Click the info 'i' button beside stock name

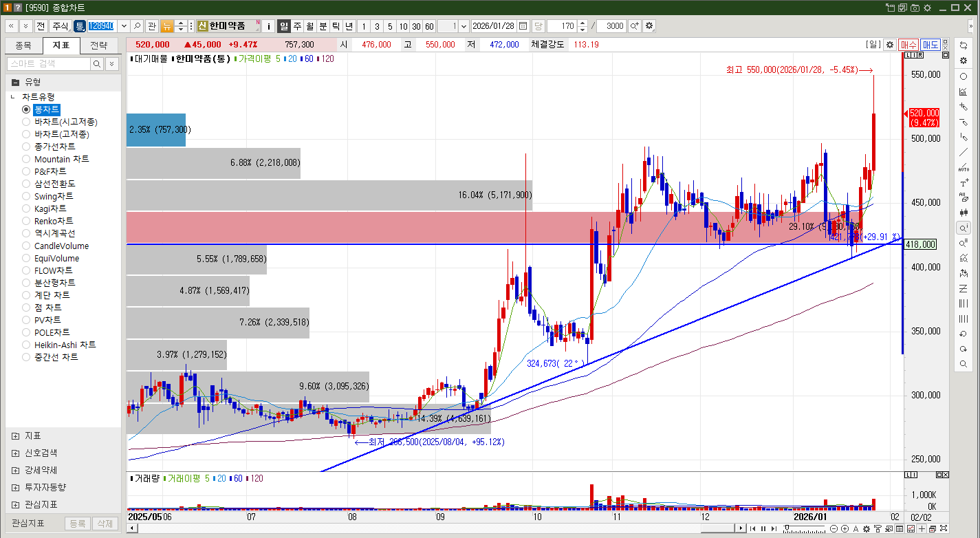(x=269, y=26)
